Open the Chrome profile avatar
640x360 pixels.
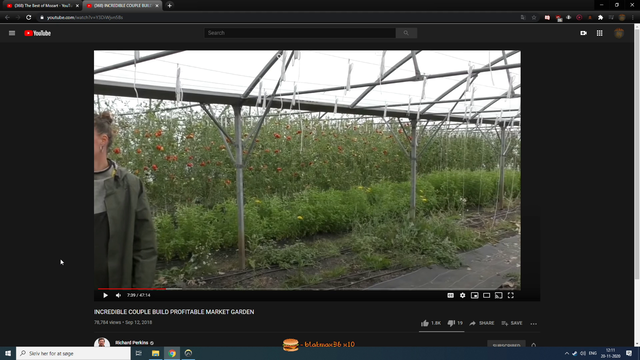[622, 18]
